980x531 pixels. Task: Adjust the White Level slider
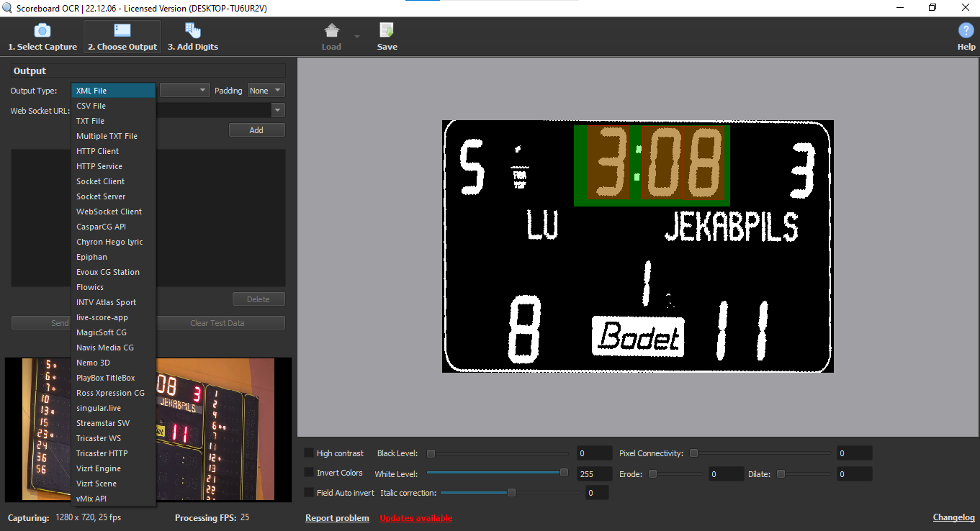pos(497,473)
